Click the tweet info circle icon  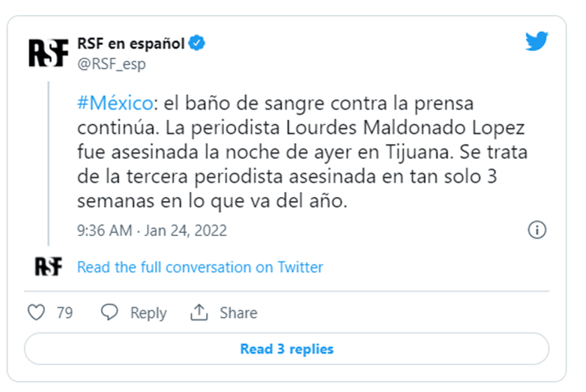(537, 230)
